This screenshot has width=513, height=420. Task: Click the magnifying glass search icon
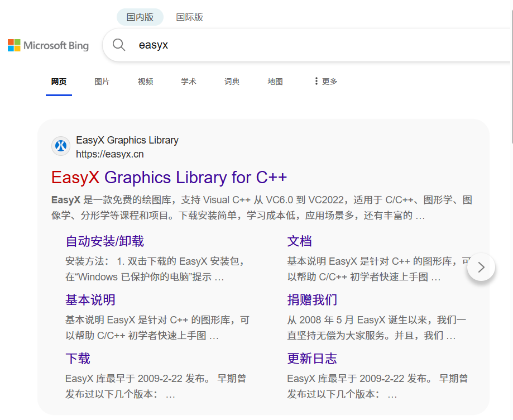point(119,45)
